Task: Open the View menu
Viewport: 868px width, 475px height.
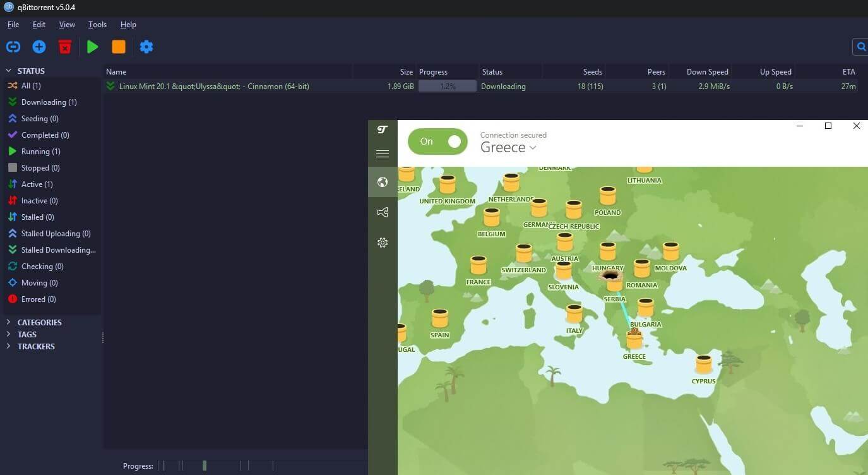Action: (67, 25)
